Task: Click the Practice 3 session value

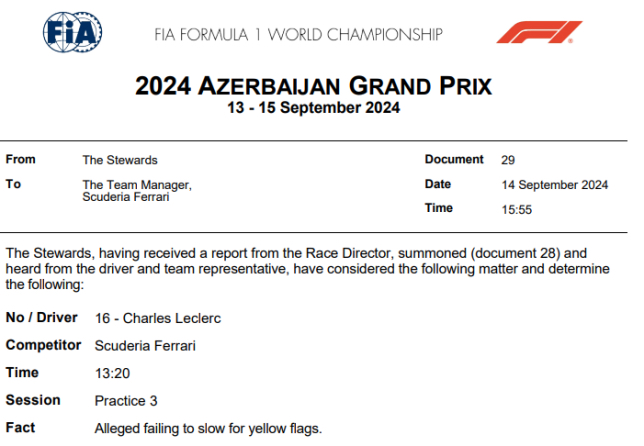Action: [126, 401]
